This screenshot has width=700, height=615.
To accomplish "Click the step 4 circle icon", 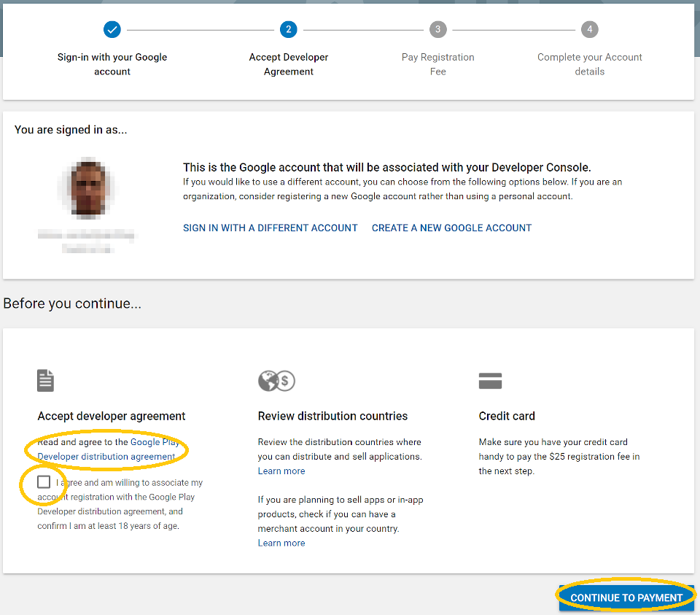I will [x=590, y=29].
